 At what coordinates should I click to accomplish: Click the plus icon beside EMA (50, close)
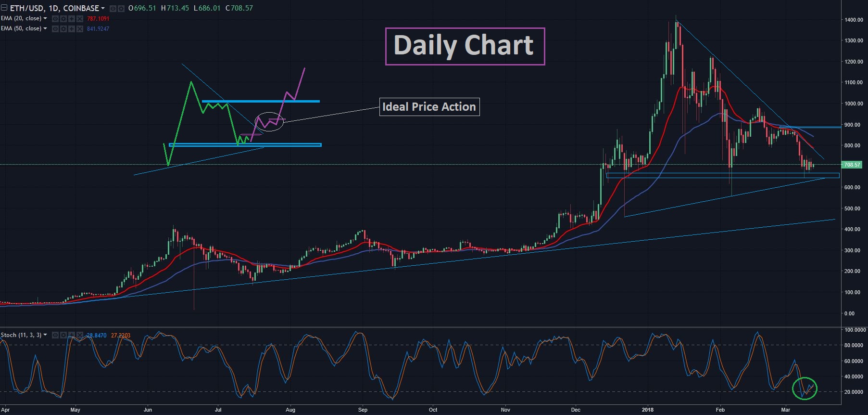pos(71,28)
